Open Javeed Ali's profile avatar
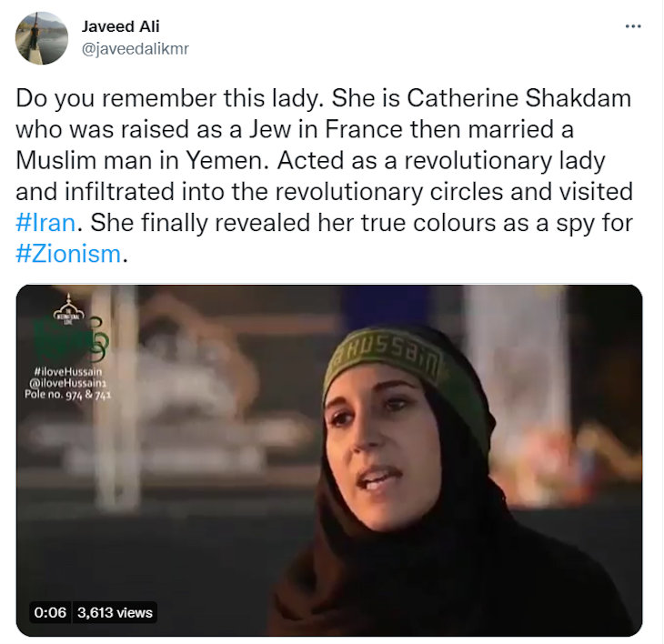This screenshot has height=644, width=664. click(x=42, y=37)
